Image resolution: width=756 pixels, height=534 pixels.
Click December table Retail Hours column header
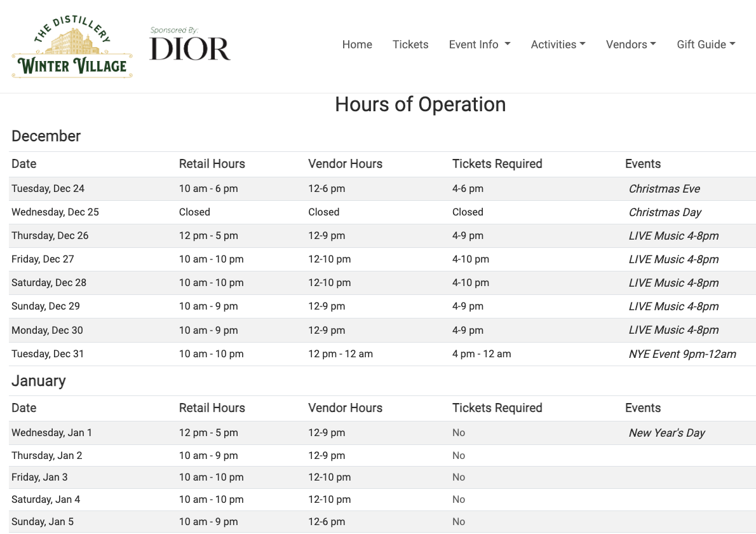[212, 164]
